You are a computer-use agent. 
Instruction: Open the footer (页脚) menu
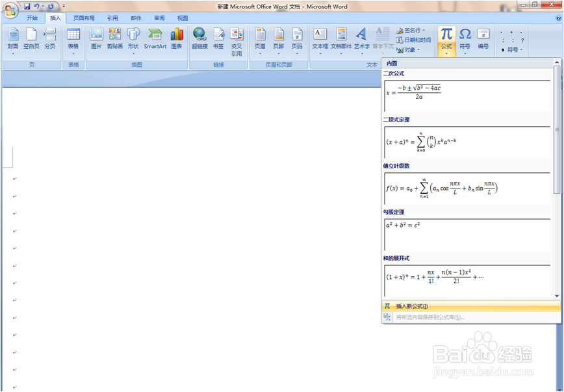(279, 41)
